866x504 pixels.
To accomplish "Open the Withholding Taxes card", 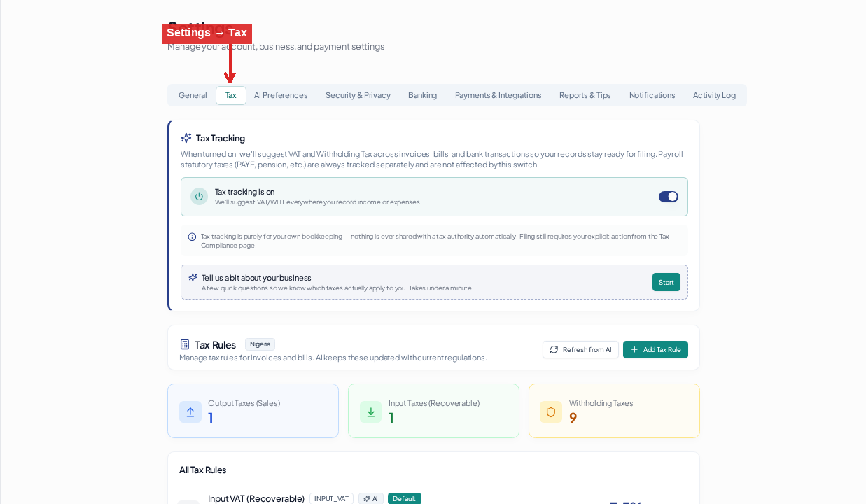I will pyautogui.click(x=614, y=411).
